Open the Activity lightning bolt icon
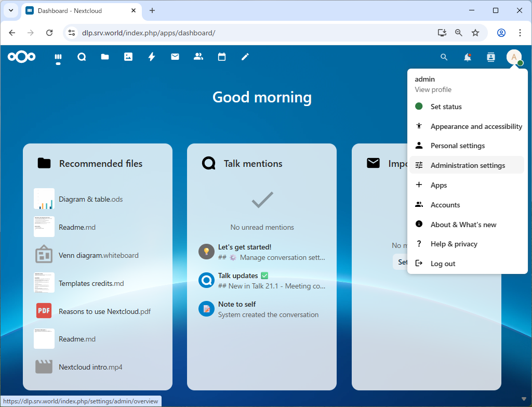The width and height of the screenshot is (532, 407). click(x=152, y=57)
